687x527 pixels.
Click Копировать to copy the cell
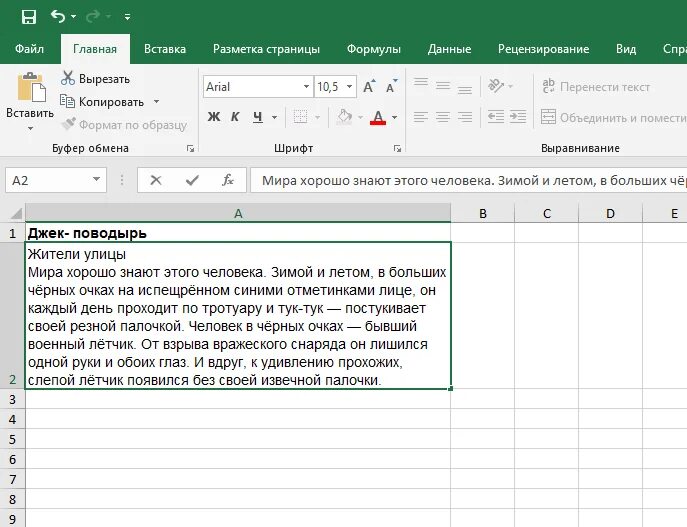[102, 102]
